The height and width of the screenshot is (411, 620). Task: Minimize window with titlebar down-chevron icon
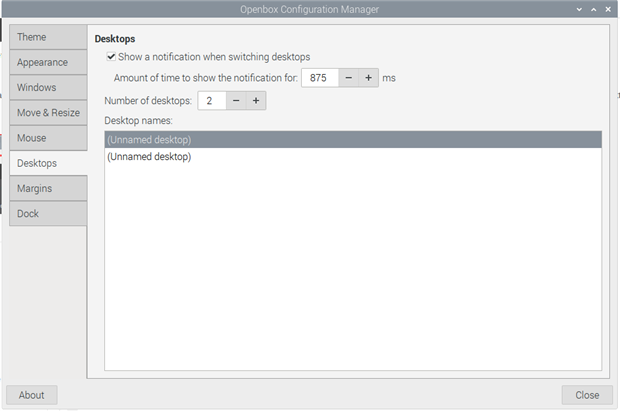click(579, 9)
